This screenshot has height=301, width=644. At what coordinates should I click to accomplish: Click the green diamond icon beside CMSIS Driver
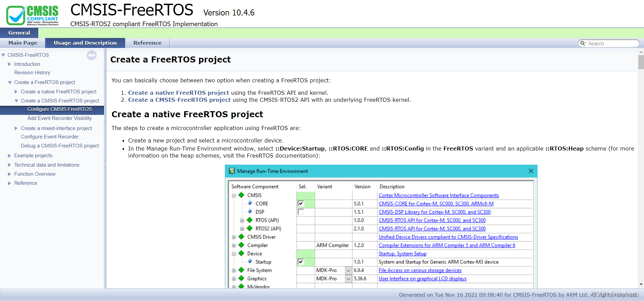pos(241,236)
